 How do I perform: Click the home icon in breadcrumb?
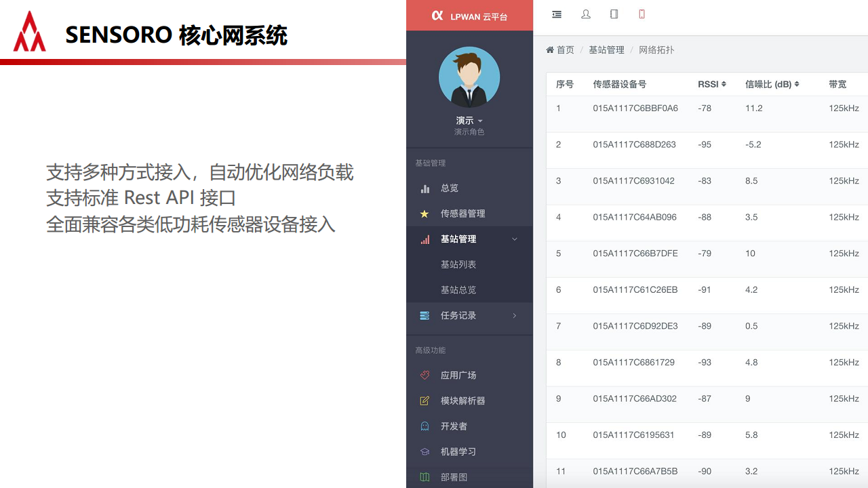[x=550, y=50]
